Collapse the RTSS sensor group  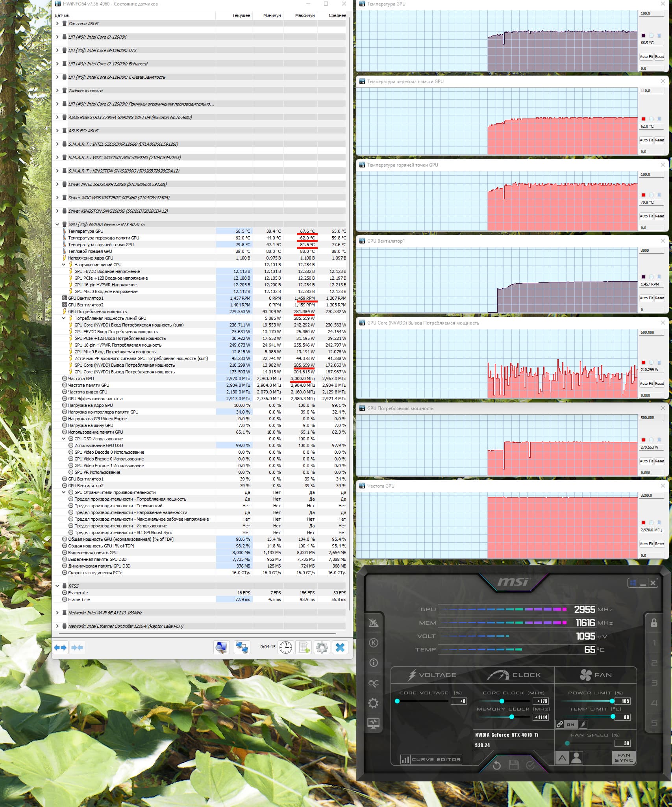[x=57, y=586]
